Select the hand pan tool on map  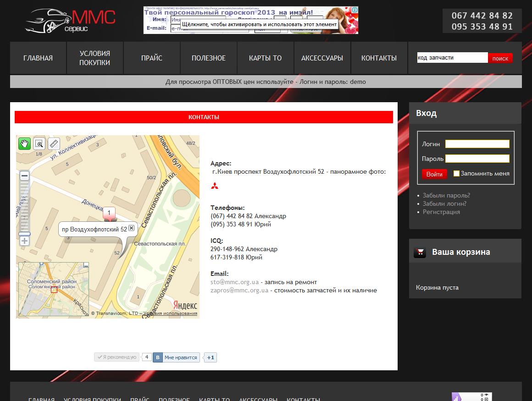(24, 143)
